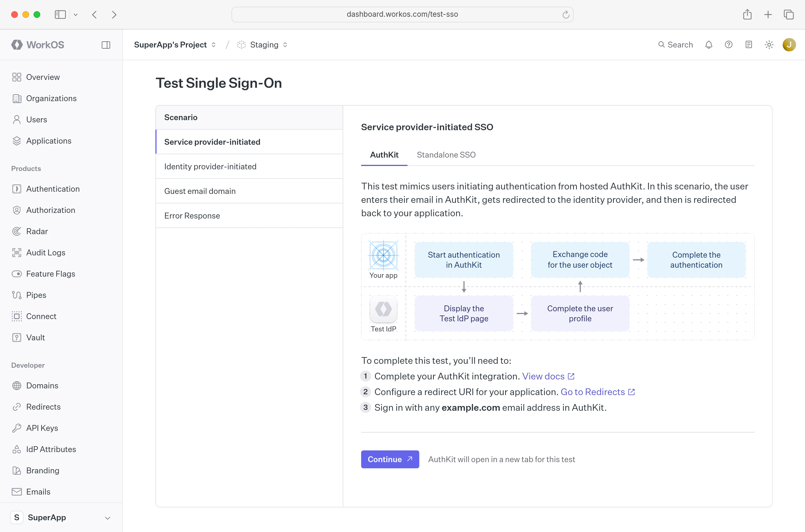
Task: Reload the page in Safari
Action: click(566, 14)
